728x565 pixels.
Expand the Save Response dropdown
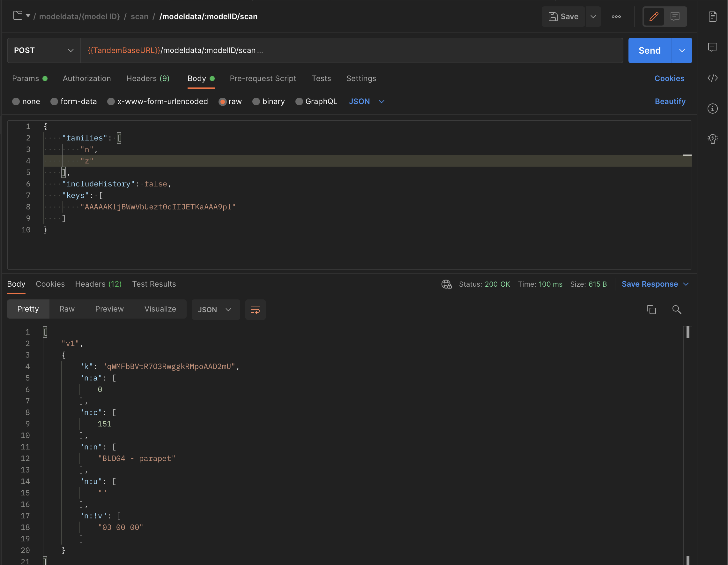pyautogui.click(x=686, y=284)
